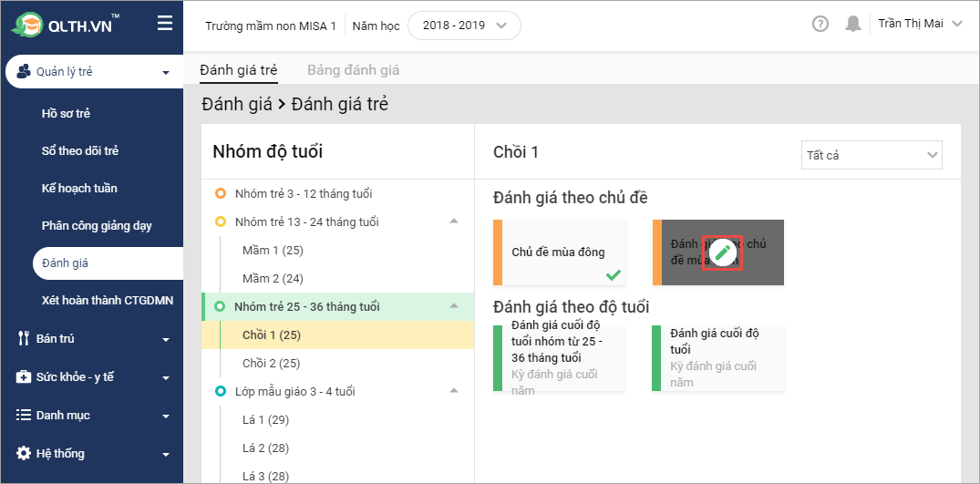The width and height of the screenshot is (980, 484).
Task: Click the Danh mục list icon
Action: pyautogui.click(x=24, y=416)
